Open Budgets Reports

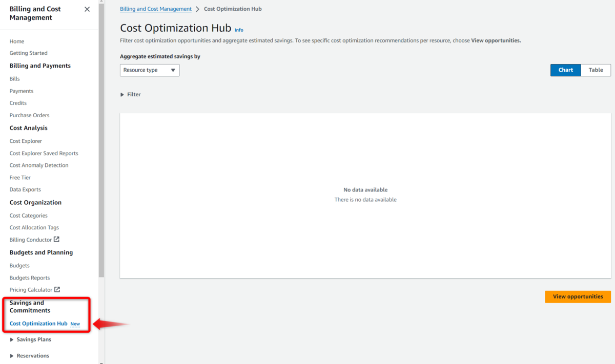[30, 278]
